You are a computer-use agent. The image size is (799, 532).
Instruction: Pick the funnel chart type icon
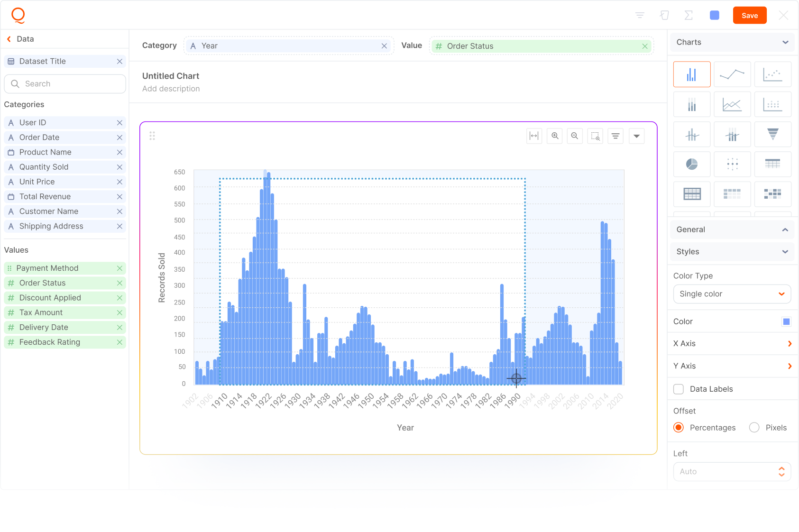click(x=772, y=134)
